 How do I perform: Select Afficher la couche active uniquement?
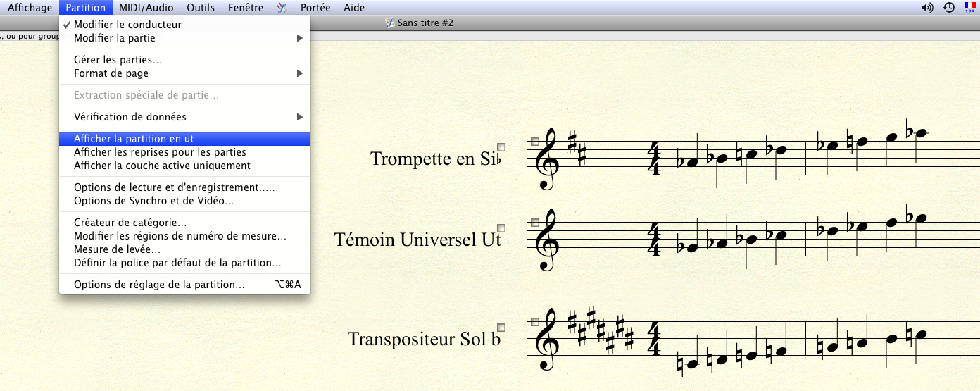[184, 166]
